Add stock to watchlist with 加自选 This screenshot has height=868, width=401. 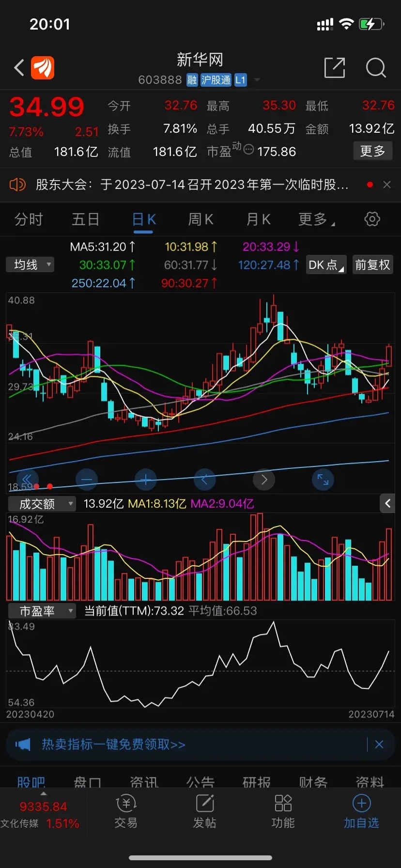coord(361,812)
